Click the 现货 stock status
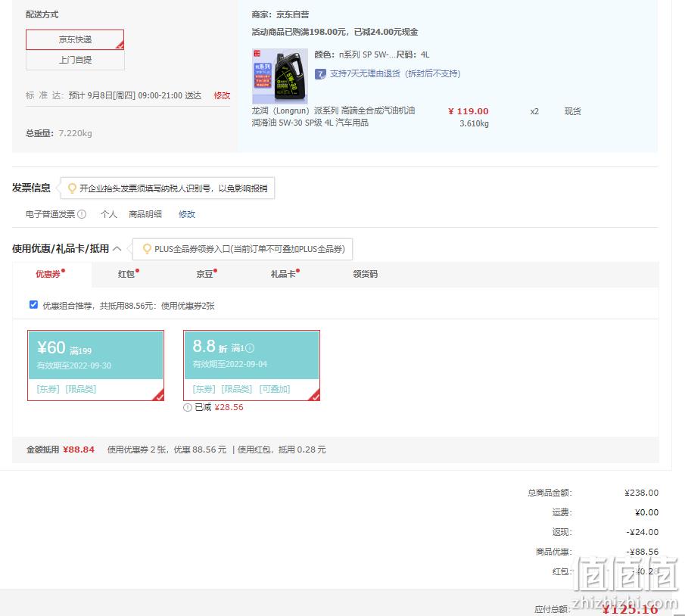 [x=573, y=111]
